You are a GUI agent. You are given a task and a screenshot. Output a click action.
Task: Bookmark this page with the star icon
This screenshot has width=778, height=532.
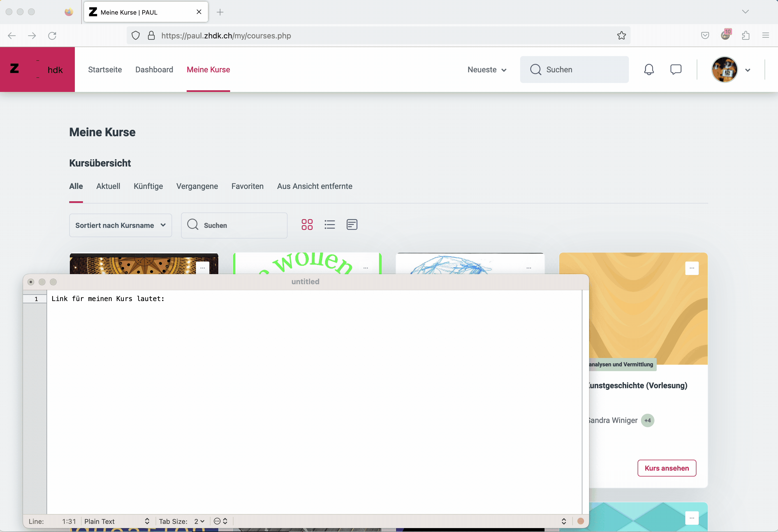coord(621,36)
